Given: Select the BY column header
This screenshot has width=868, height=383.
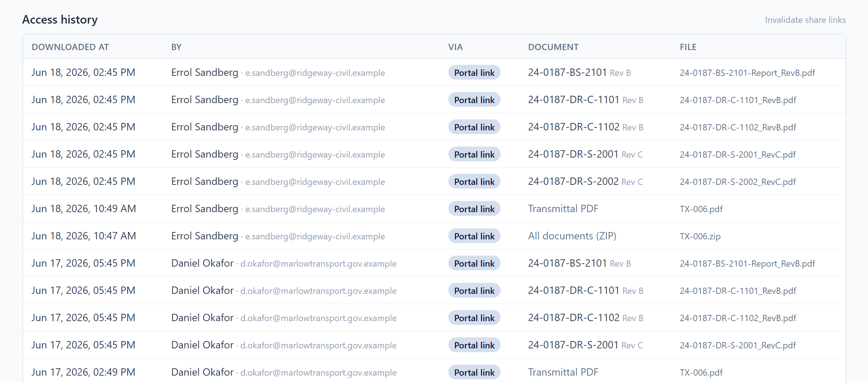Looking at the screenshot, I should 176,47.
